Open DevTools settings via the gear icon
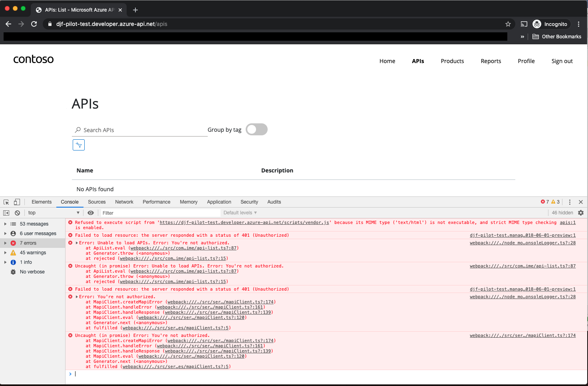 [580, 213]
